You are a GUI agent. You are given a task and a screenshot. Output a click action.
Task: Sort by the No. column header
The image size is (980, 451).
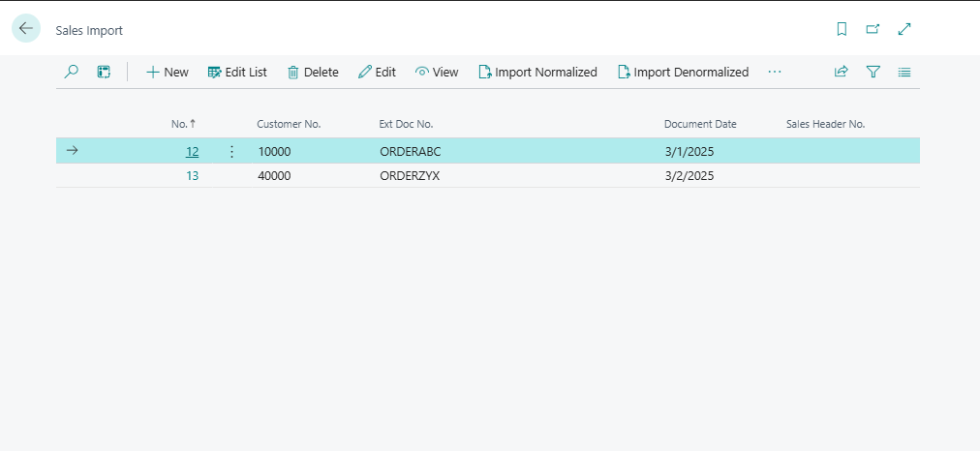pos(180,124)
